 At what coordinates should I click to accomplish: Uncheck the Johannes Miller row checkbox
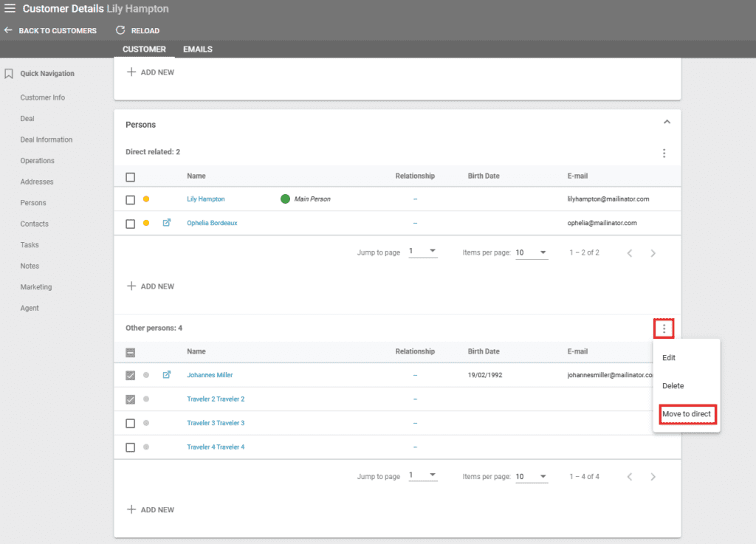(131, 375)
